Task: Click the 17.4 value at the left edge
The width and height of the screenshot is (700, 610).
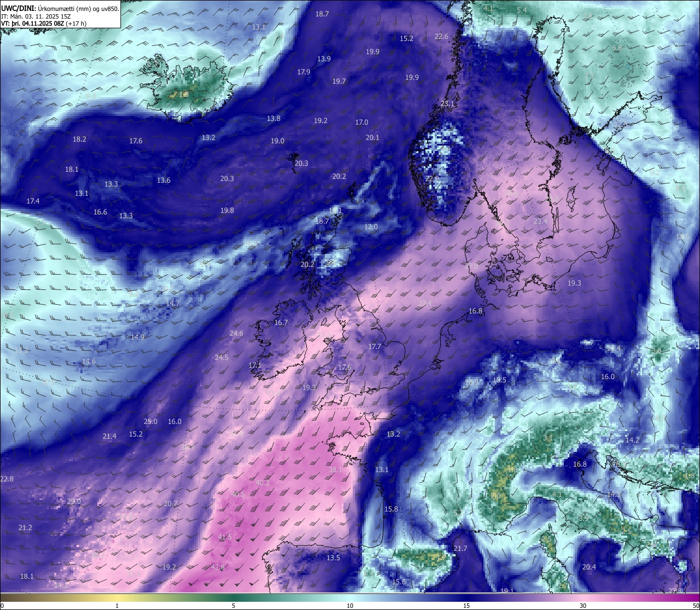Action: [33, 201]
